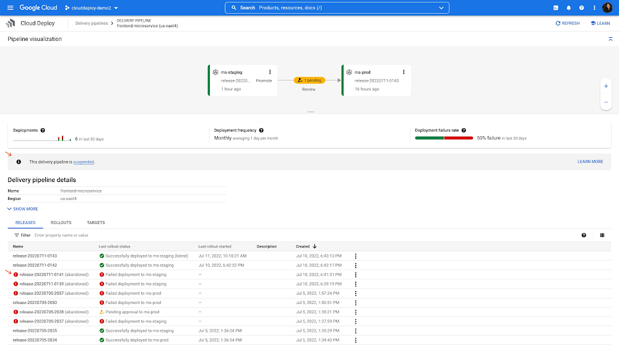
Task: Open release-20220705-2034 in the table
Action: 35,340
